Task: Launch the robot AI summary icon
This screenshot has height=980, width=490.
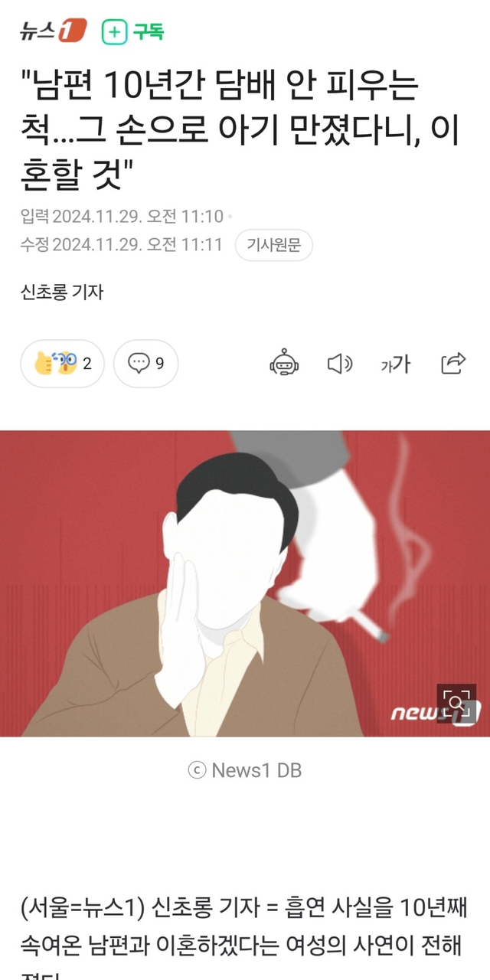Action: pyautogui.click(x=285, y=364)
